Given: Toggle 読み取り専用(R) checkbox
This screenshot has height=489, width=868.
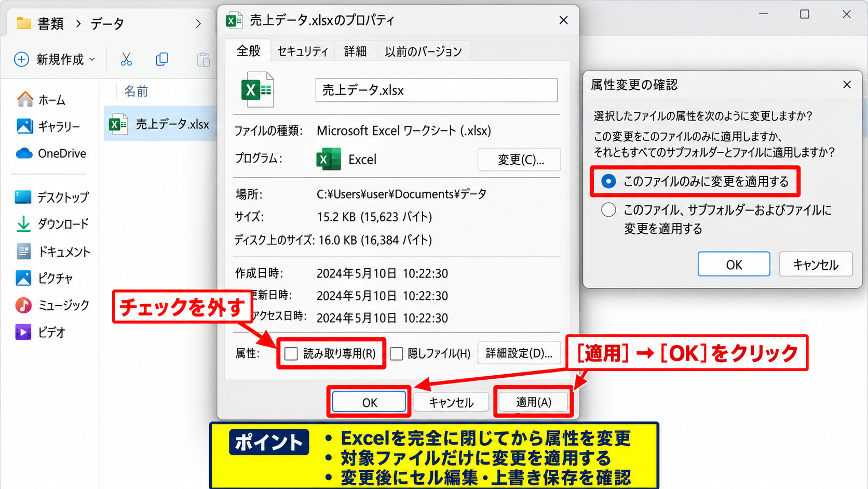Looking at the screenshot, I should click(291, 354).
